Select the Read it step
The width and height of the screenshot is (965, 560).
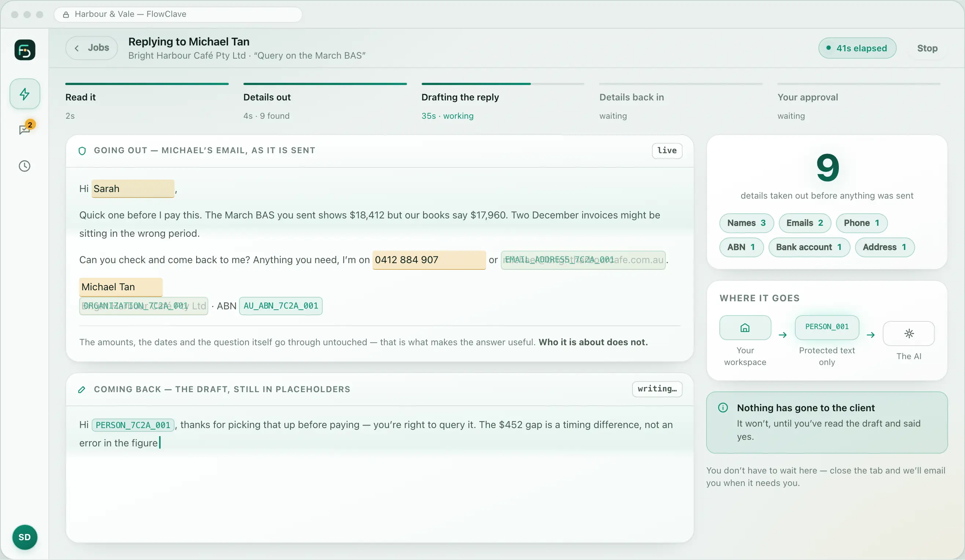pyautogui.click(x=147, y=102)
